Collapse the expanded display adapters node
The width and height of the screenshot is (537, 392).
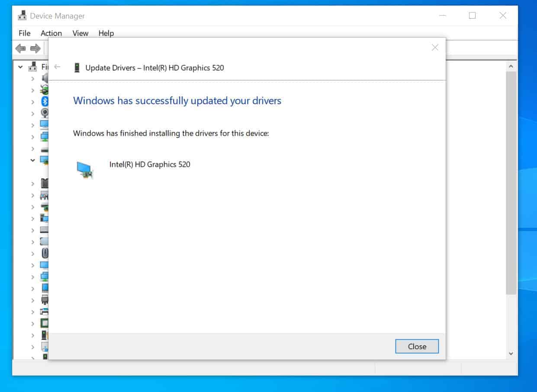tap(32, 160)
